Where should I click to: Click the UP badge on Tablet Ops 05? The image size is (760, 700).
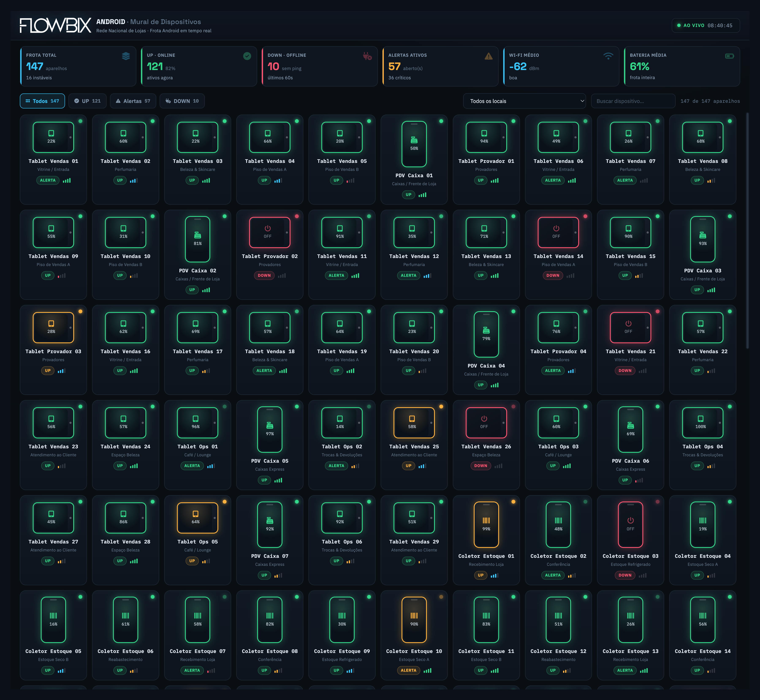pos(192,561)
